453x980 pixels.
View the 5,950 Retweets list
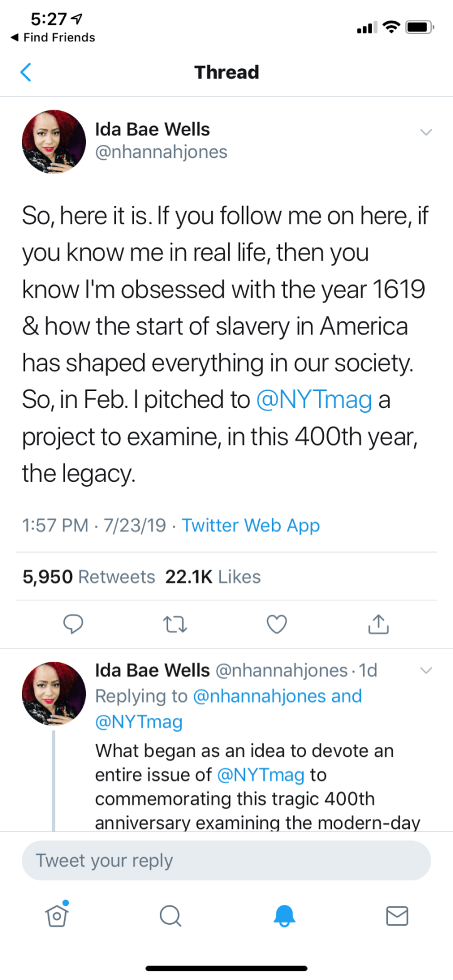pyautogui.click(x=88, y=576)
